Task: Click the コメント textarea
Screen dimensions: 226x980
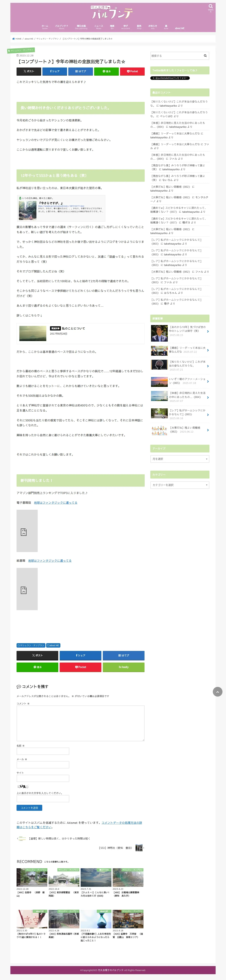Action: [x=80, y=723]
